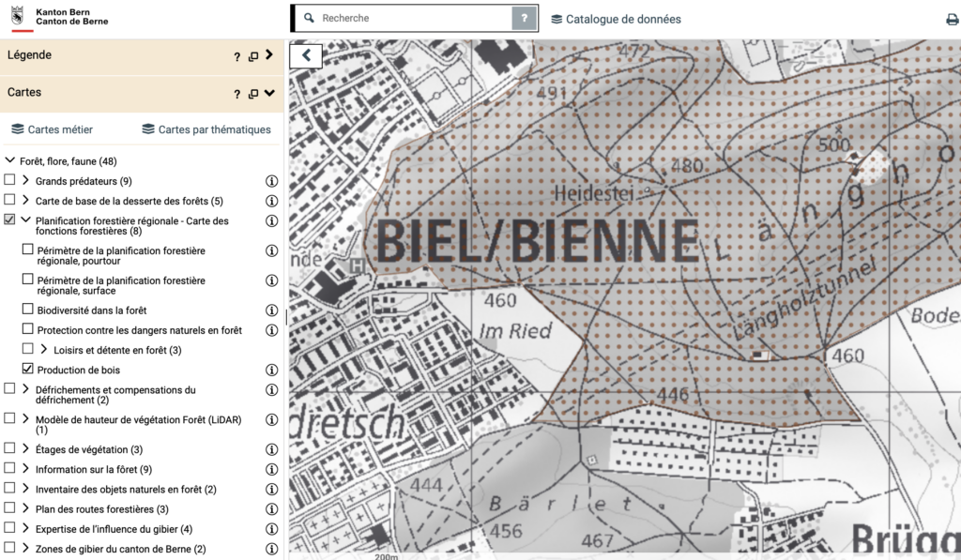
Task: Open the Catalogue de données
Action: coord(616,19)
